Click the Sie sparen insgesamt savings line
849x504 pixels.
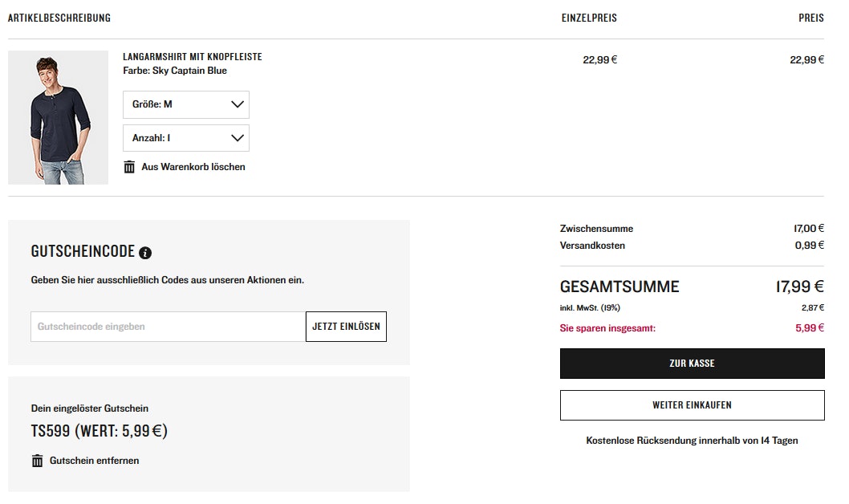pos(607,328)
